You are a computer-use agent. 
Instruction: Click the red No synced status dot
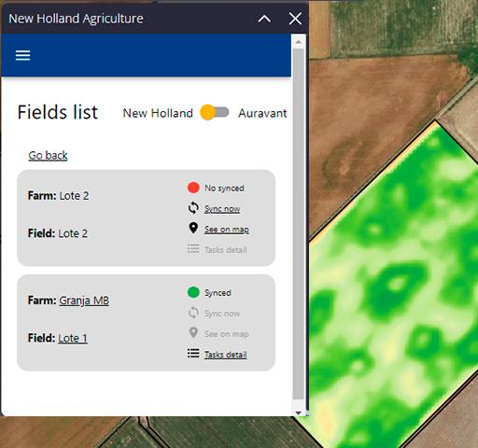193,188
